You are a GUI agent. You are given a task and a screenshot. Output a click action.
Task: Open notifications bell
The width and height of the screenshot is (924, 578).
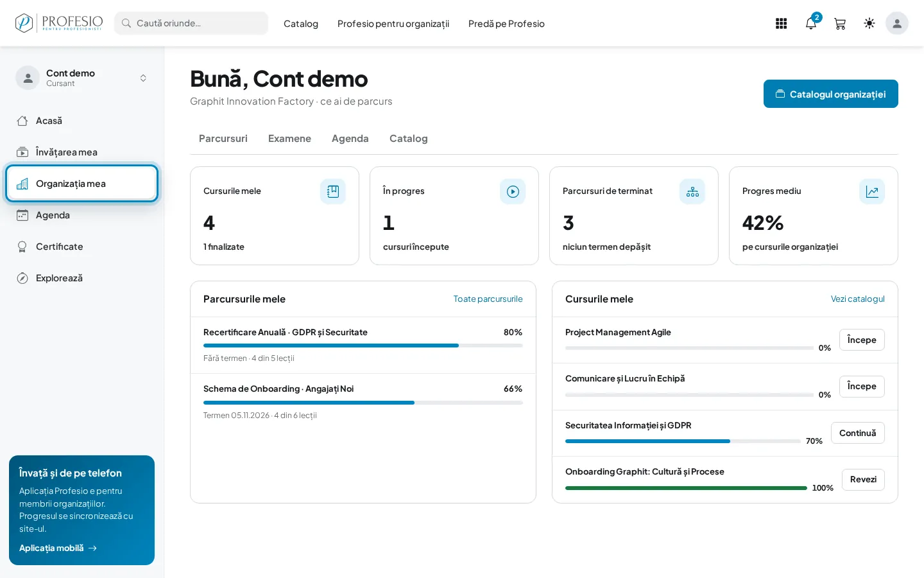point(811,24)
